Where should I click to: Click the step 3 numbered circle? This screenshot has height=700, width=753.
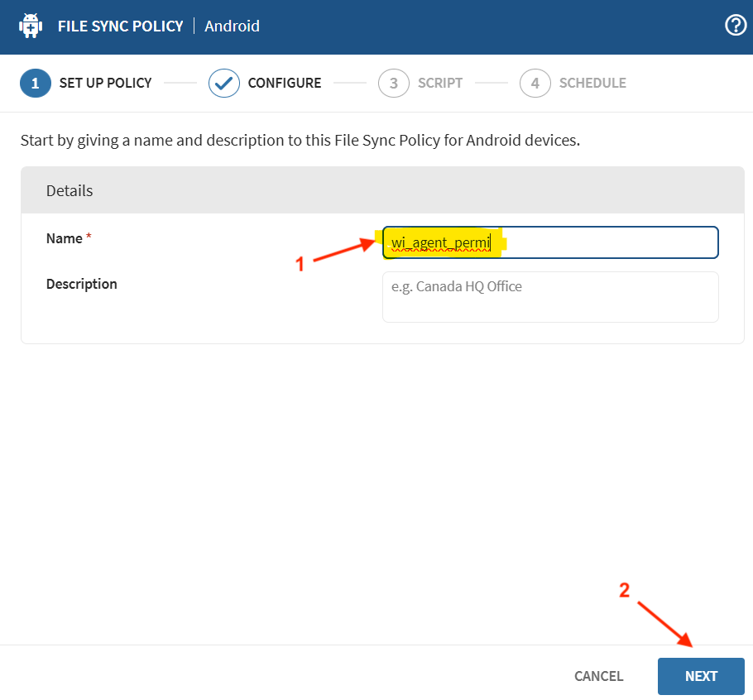[x=394, y=83]
